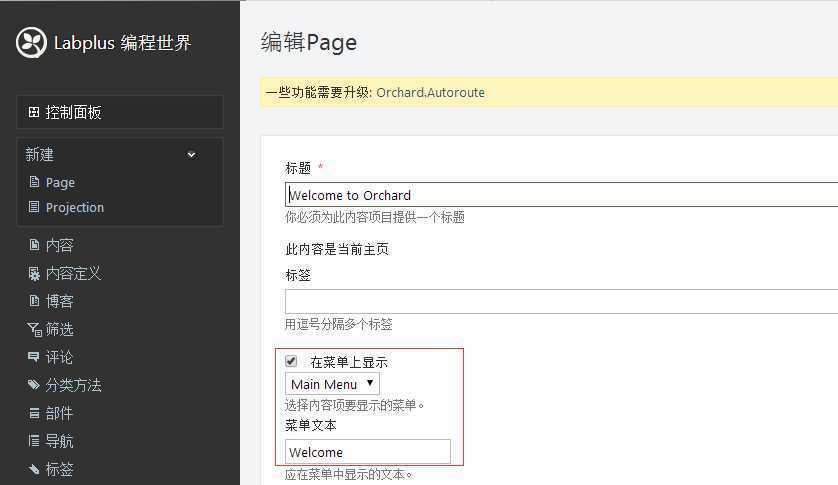This screenshot has height=485, width=838.
Task: Collapse the 新建 section chevron
Action: tap(191, 155)
